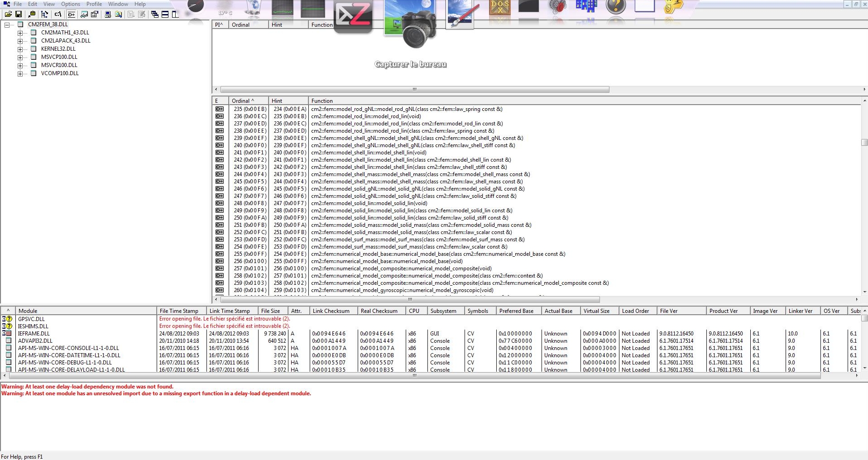Screen dimensions: 868x460
Task: Sort exports by Ordinal column header
Action: click(248, 101)
